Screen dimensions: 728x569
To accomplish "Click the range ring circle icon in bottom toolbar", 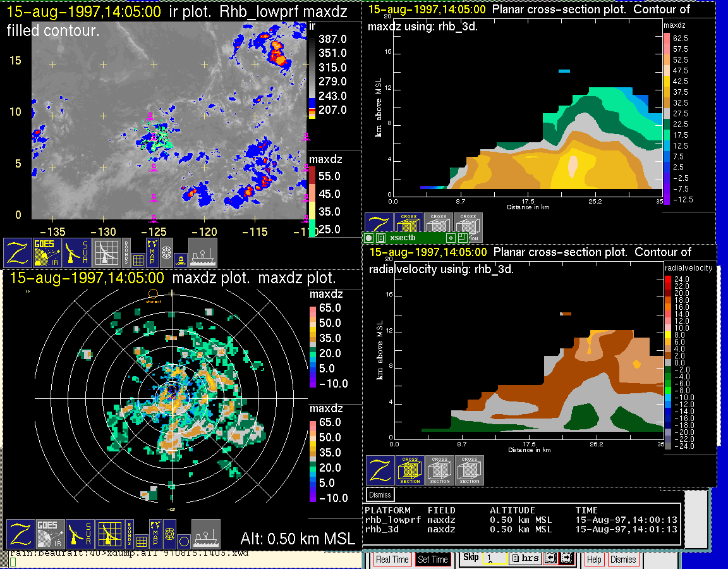I will (x=183, y=541).
